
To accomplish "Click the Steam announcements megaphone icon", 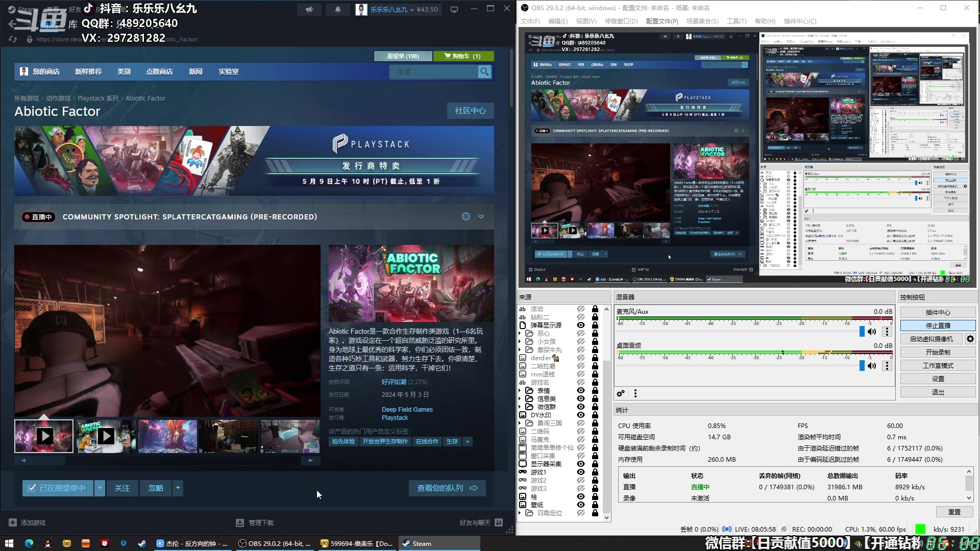I will [309, 9].
